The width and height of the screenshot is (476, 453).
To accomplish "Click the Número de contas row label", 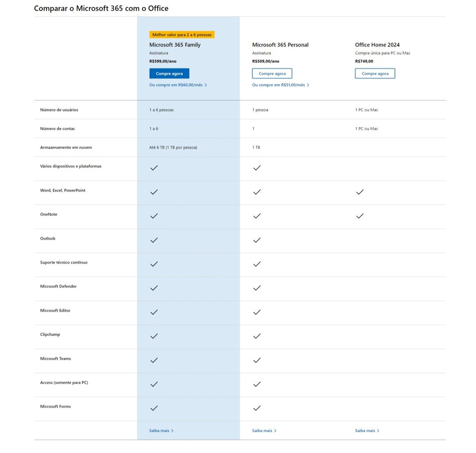I will click(x=58, y=128).
